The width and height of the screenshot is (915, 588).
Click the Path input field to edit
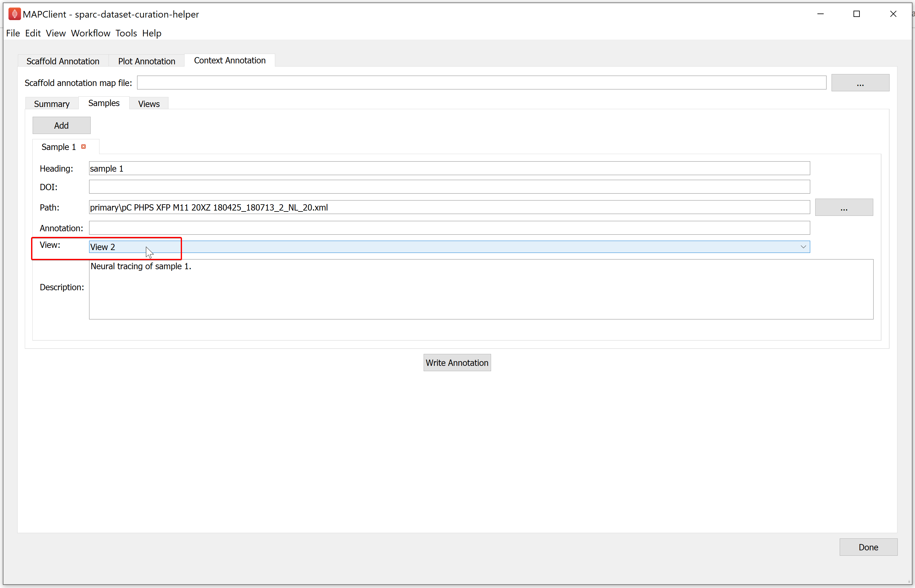(448, 207)
